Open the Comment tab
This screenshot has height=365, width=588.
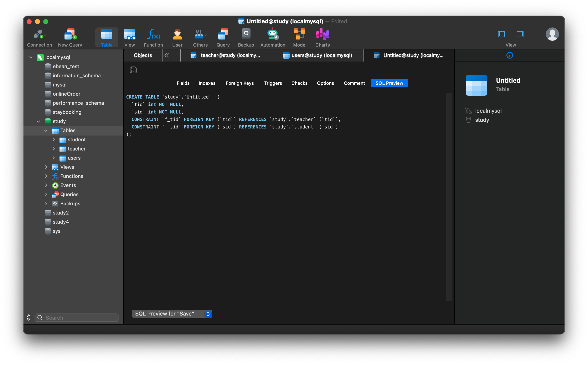point(354,83)
